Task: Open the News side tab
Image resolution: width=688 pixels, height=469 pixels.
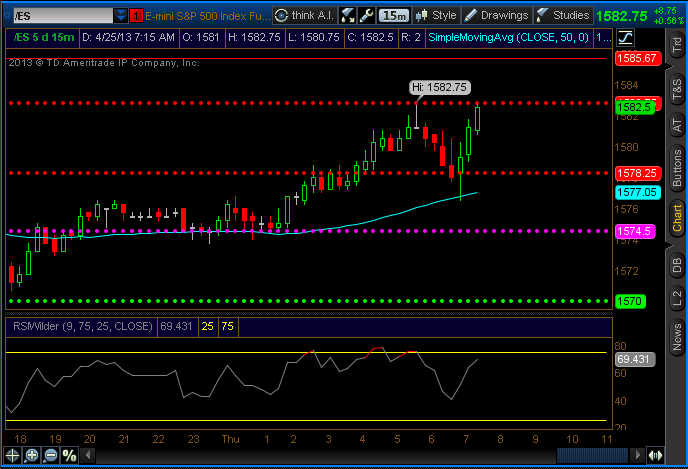Action: click(677, 337)
